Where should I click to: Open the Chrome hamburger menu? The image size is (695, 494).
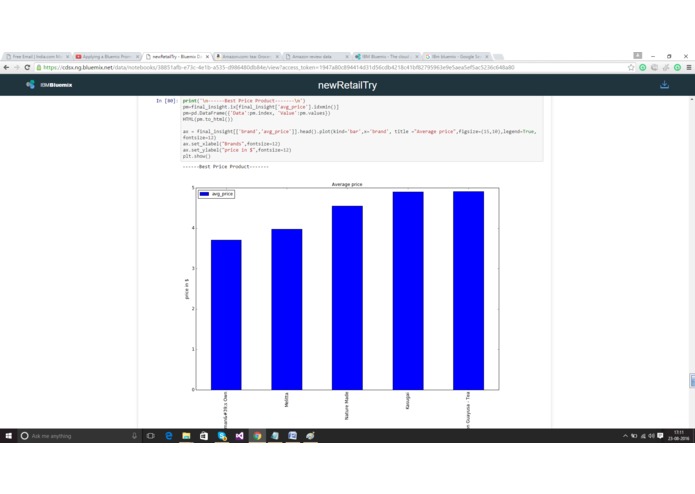click(689, 67)
